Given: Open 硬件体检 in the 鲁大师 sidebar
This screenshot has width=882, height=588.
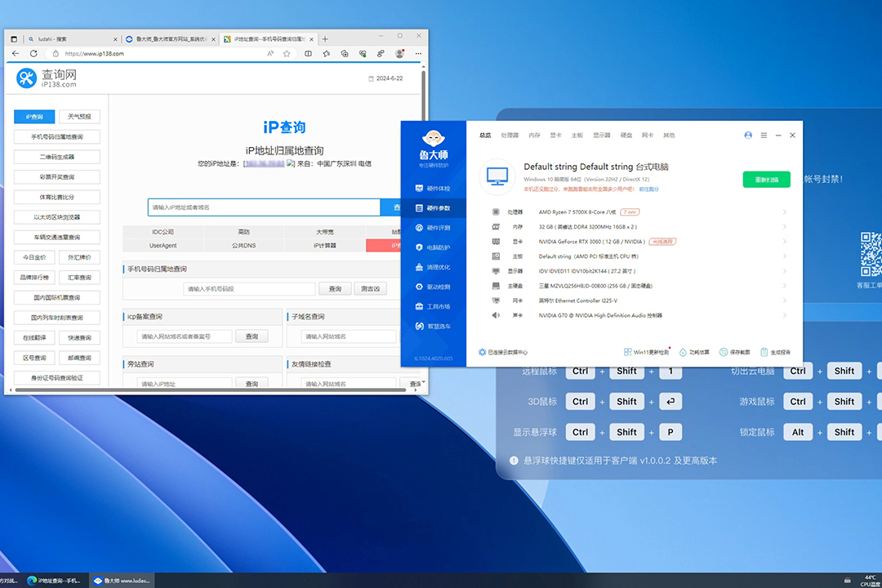Looking at the screenshot, I should pos(433,189).
